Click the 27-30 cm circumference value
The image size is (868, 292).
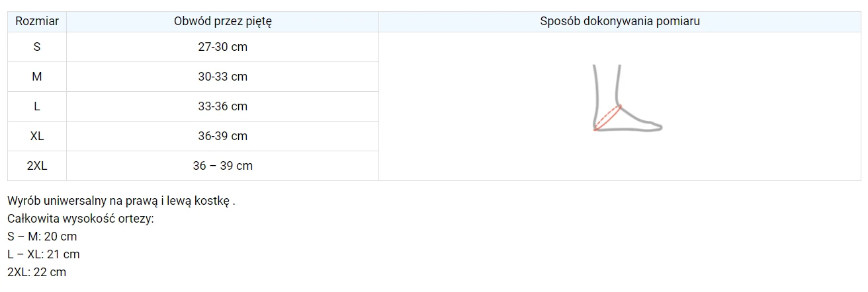click(223, 47)
